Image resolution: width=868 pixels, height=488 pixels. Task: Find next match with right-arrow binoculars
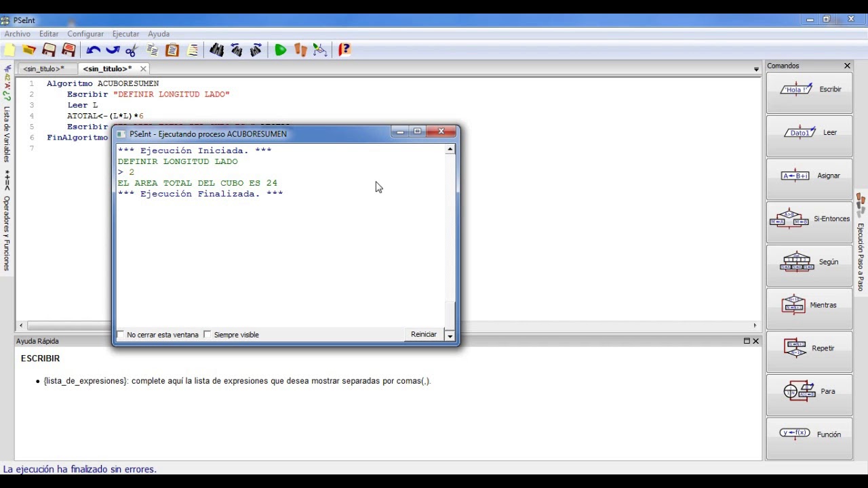(256, 50)
